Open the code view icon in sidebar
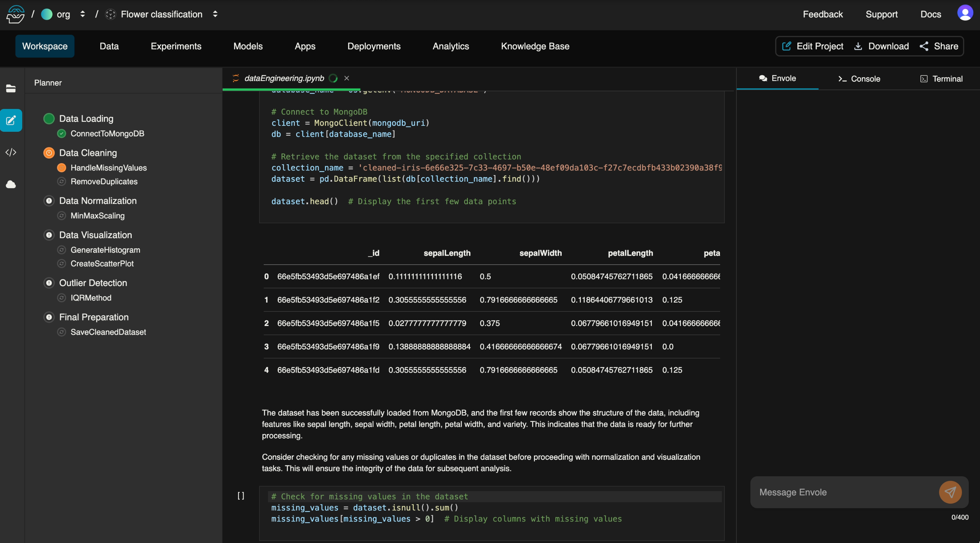The width and height of the screenshot is (980, 543). click(x=11, y=152)
